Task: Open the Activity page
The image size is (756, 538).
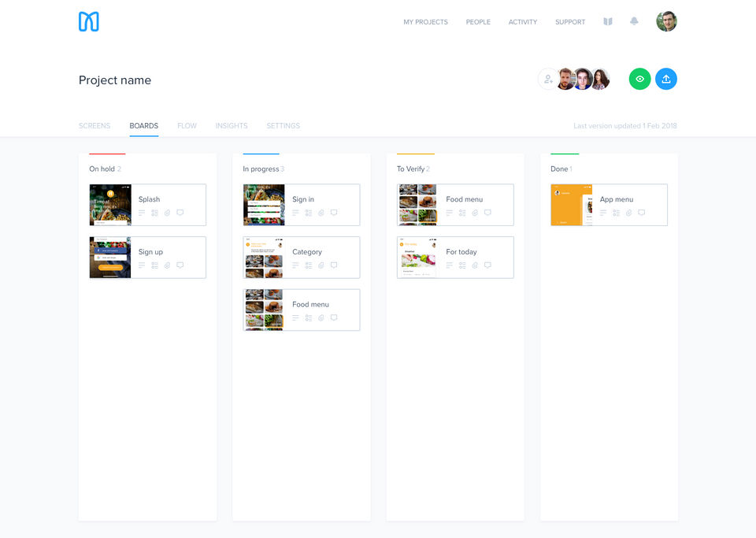Action: 523,22
